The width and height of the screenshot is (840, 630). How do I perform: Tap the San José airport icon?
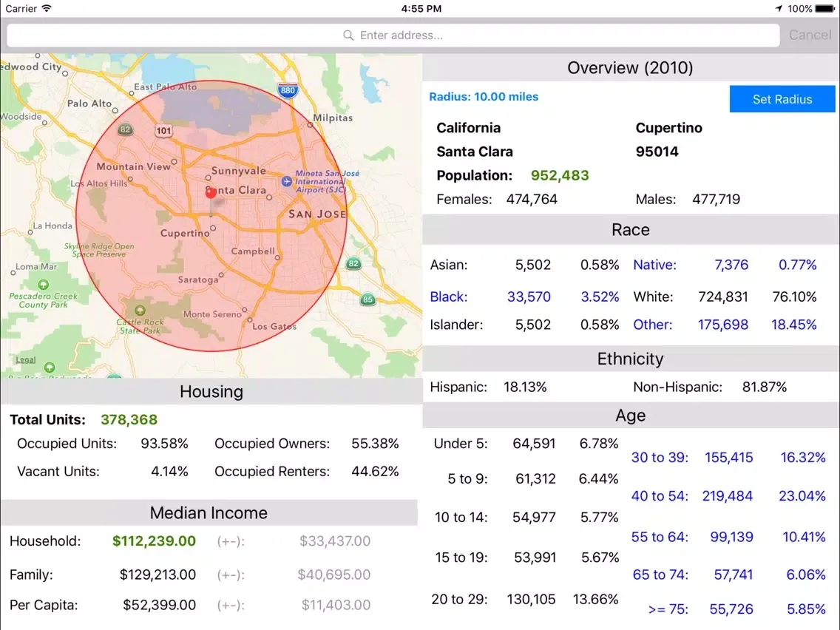(287, 181)
